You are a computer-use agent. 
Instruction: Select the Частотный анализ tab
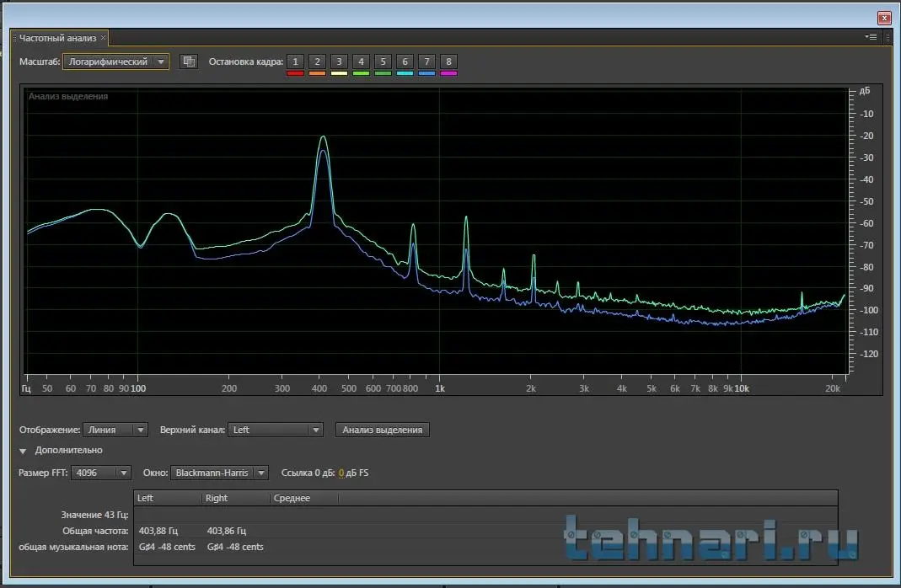pos(57,38)
